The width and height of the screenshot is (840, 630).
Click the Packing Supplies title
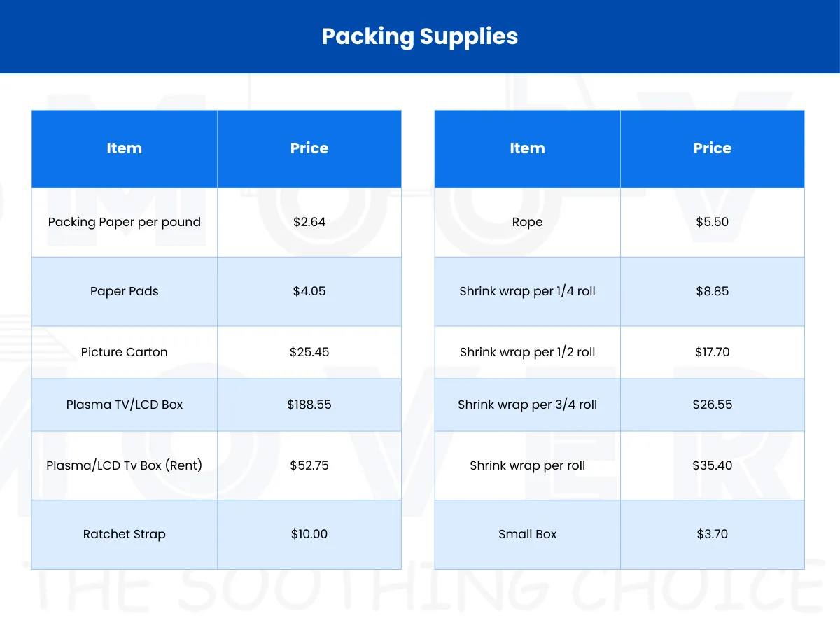420,36
